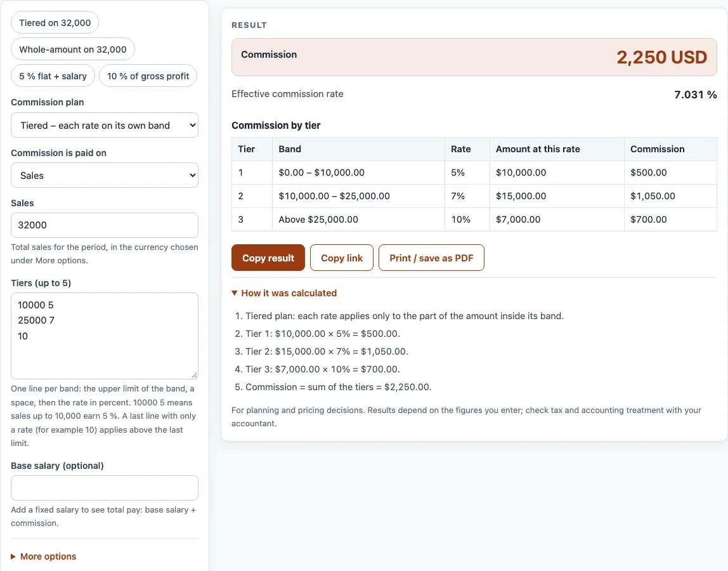Select the $500.00 commission cell

670,173
